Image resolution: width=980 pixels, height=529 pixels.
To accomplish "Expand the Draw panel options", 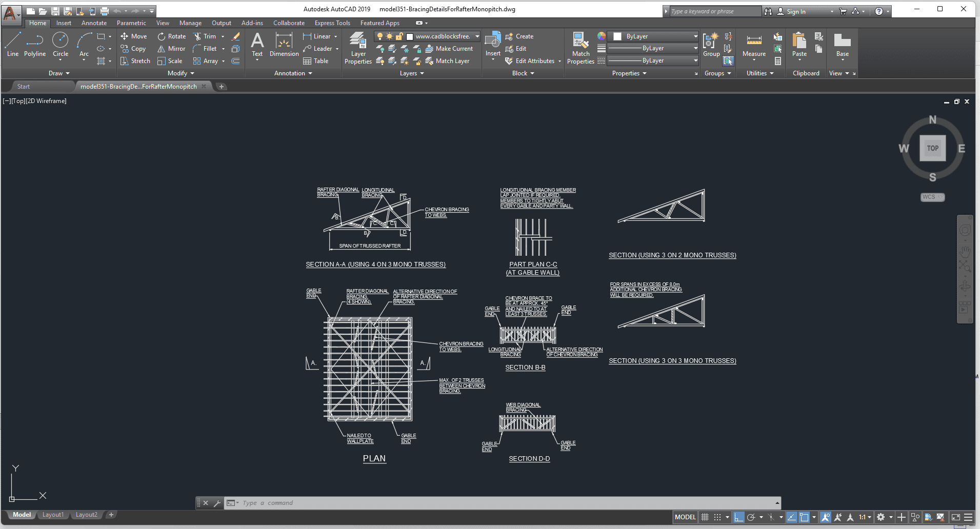I will pyautogui.click(x=59, y=73).
